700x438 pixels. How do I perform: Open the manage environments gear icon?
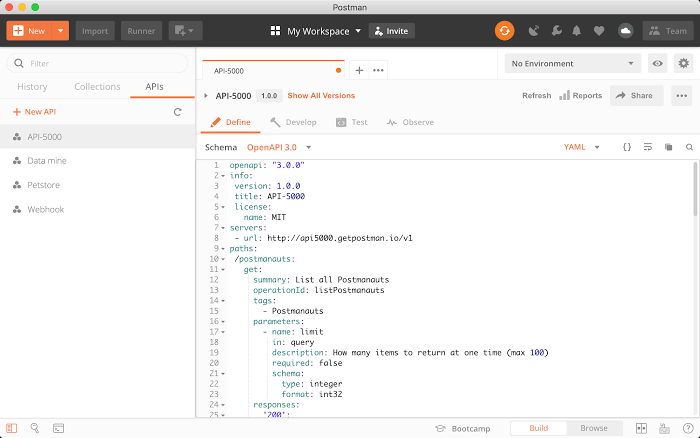[x=683, y=63]
